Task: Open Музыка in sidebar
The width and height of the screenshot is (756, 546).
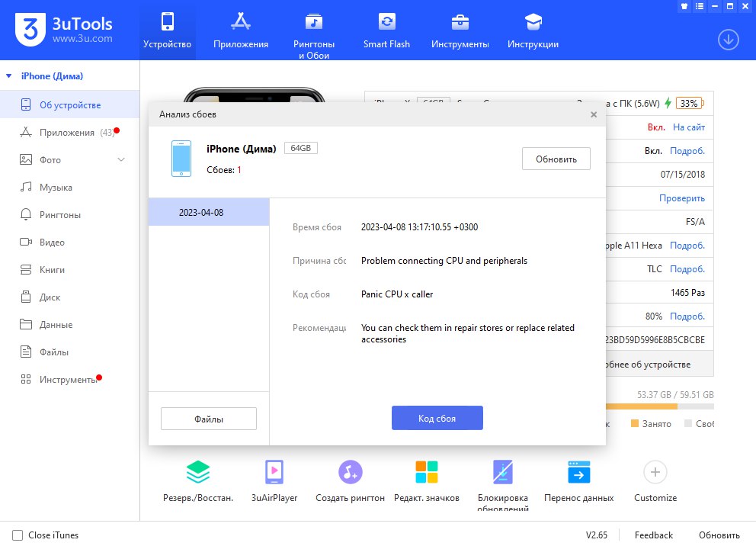Action: pos(70,187)
